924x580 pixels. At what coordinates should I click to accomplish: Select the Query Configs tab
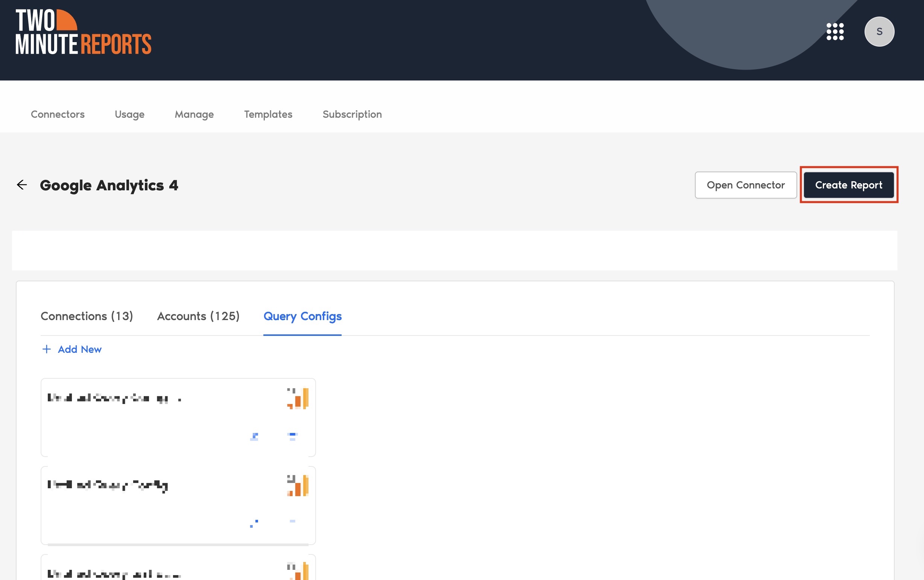coord(302,316)
